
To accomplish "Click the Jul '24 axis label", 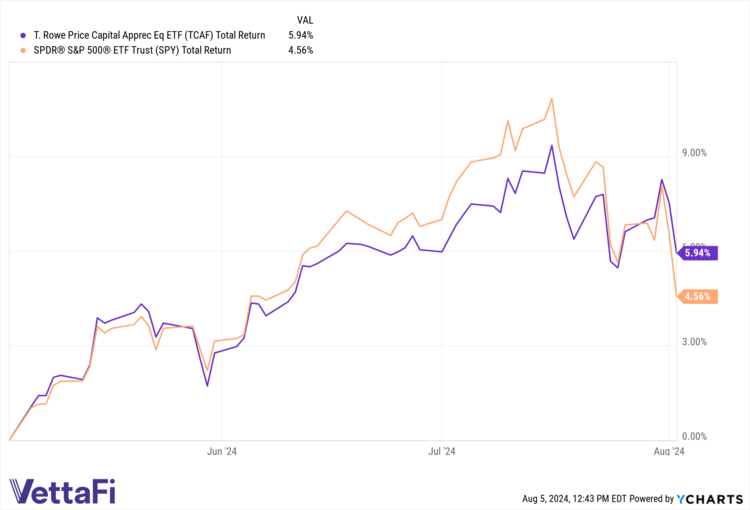I will coord(442,451).
